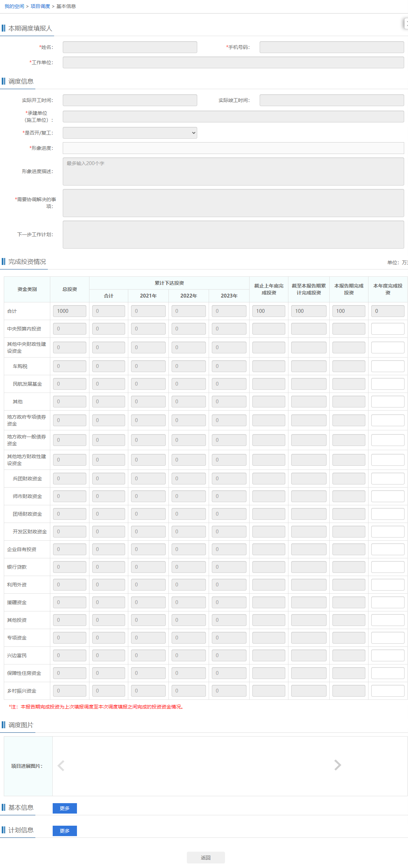Open the 是否开/复工 dropdown
408x868 pixels.
[130, 133]
